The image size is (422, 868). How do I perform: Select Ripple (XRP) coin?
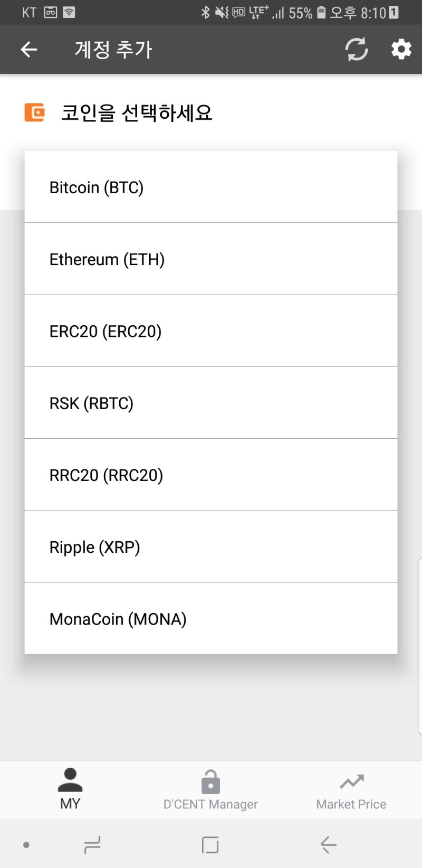pos(210,546)
